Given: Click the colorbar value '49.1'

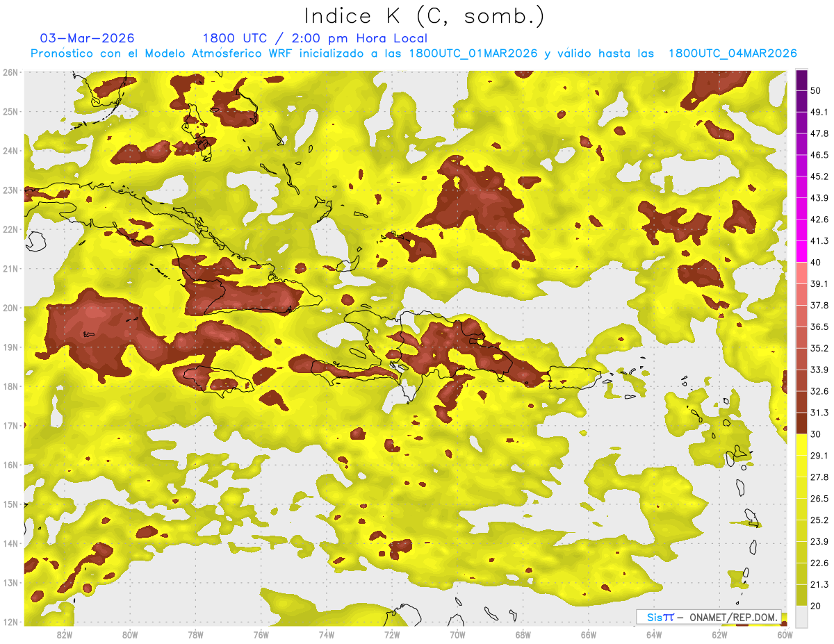Looking at the screenshot, I should pyautogui.click(x=819, y=111).
